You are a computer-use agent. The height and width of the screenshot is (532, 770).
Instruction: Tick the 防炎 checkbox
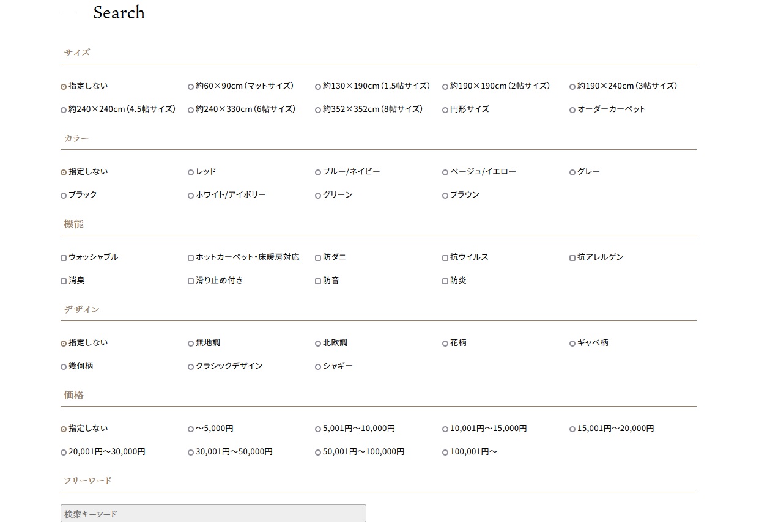click(445, 281)
